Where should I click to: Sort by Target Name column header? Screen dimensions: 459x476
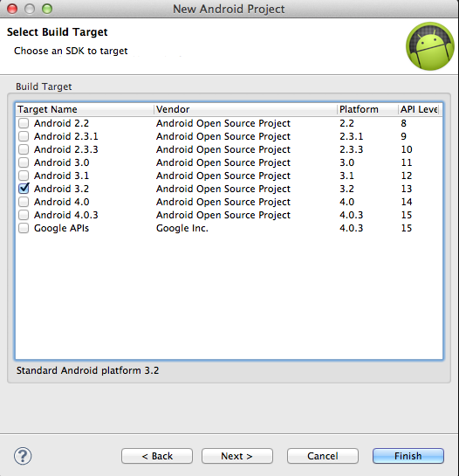click(85, 109)
